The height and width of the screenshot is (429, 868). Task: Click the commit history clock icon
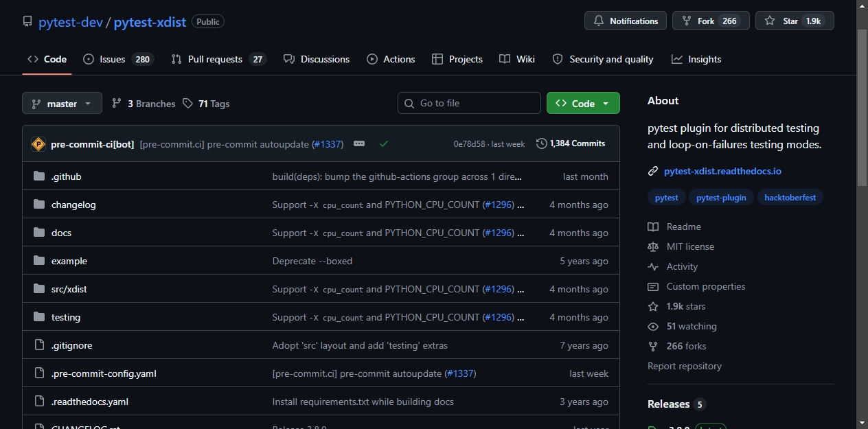pos(542,143)
